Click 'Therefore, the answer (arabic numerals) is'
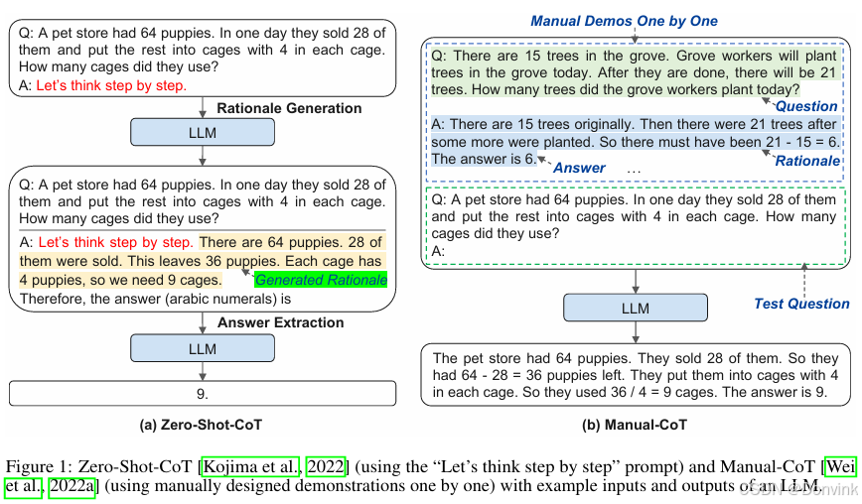The width and height of the screenshot is (862, 504). (x=156, y=299)
